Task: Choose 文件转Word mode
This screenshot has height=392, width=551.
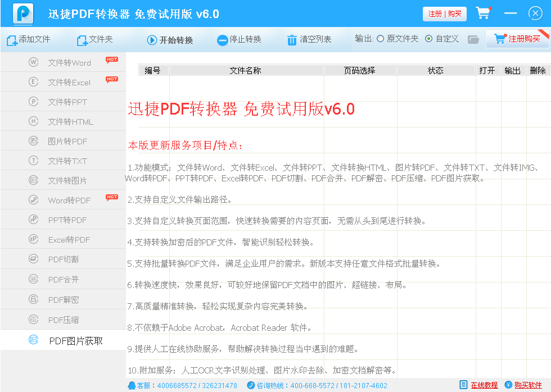Action: (x=63, y=62)
